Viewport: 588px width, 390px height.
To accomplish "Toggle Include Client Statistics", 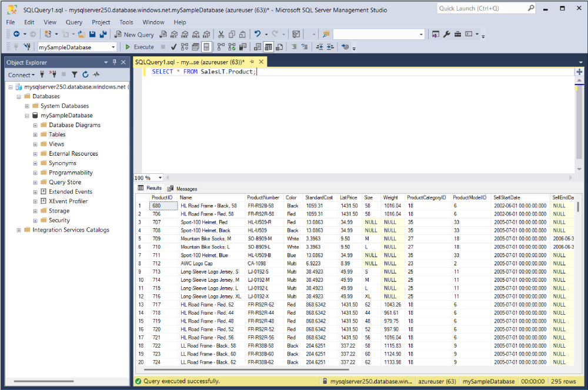I will pos(243,47).
